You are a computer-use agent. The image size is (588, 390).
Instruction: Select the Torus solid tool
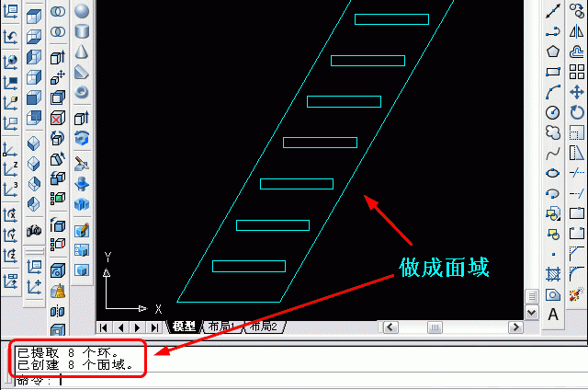click(82, 92)
